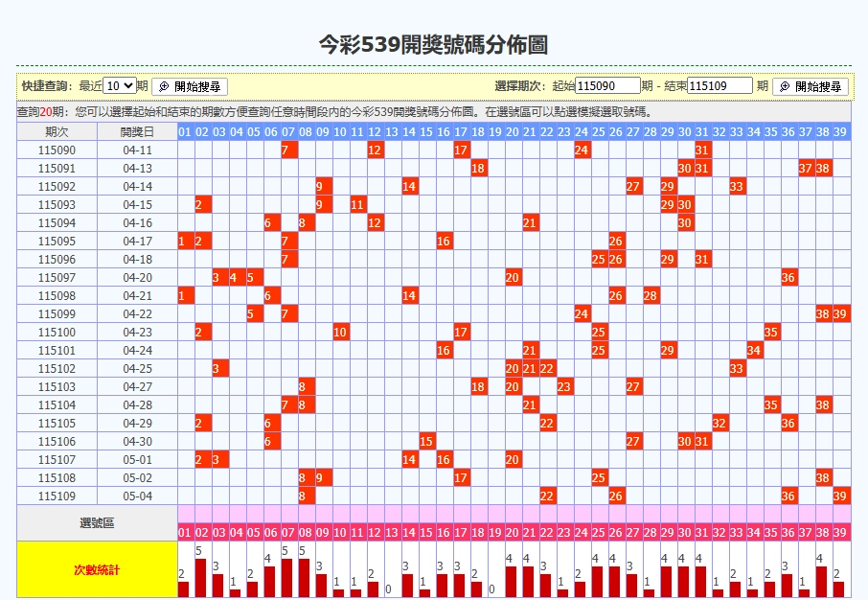Viewport: 868px width, 600px height.
Task: Click red cell 39 in row 115099
Action: (x=840, y=314)
